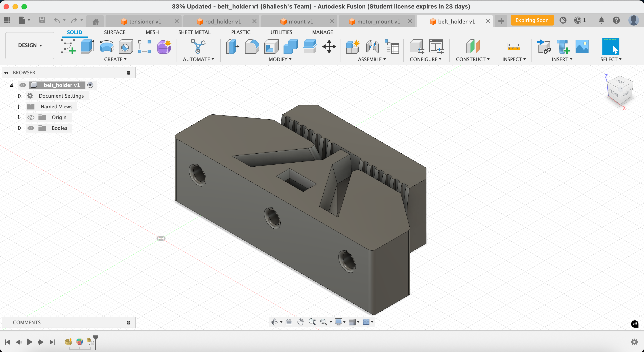Select the first timeline feature marker
Screen dimensions: 644x352
[x=68, y=342]
